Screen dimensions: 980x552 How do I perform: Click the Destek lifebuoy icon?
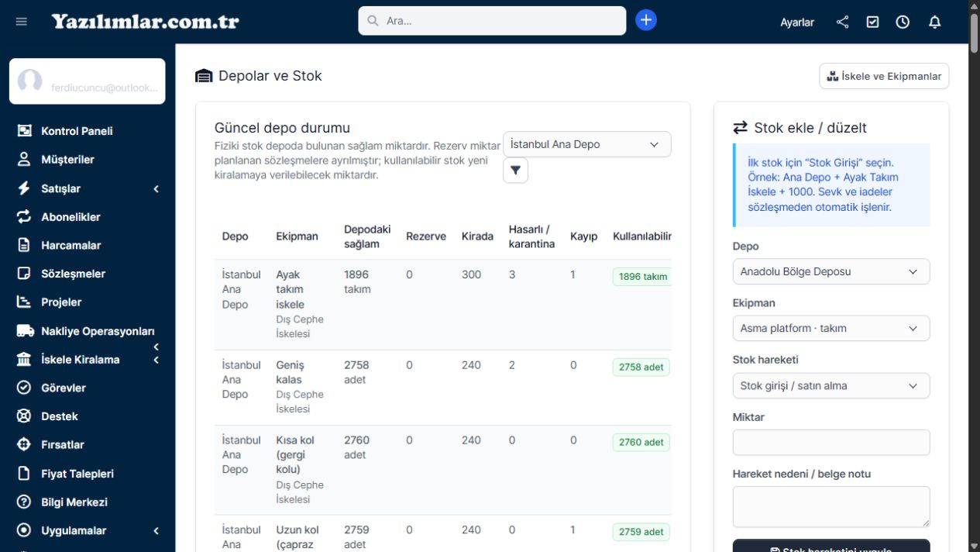[24, 416]
